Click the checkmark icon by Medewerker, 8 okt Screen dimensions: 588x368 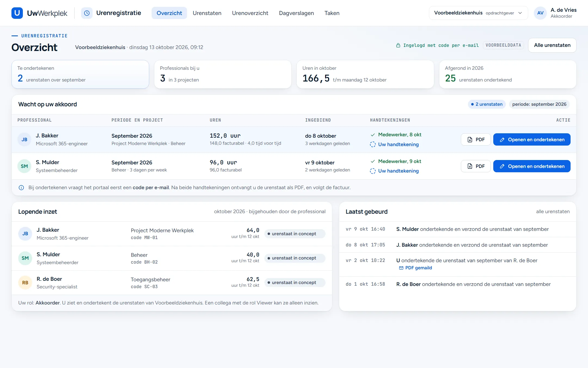click(373, 135)
